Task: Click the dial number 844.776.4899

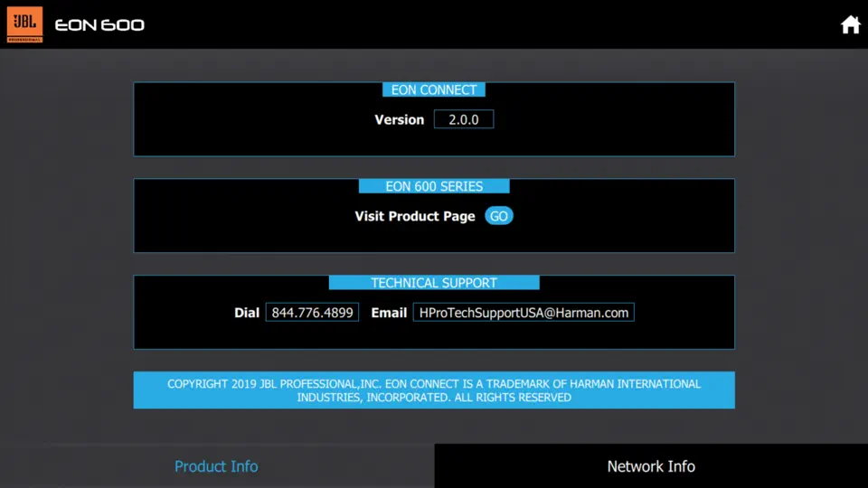Action: point(312,313)
